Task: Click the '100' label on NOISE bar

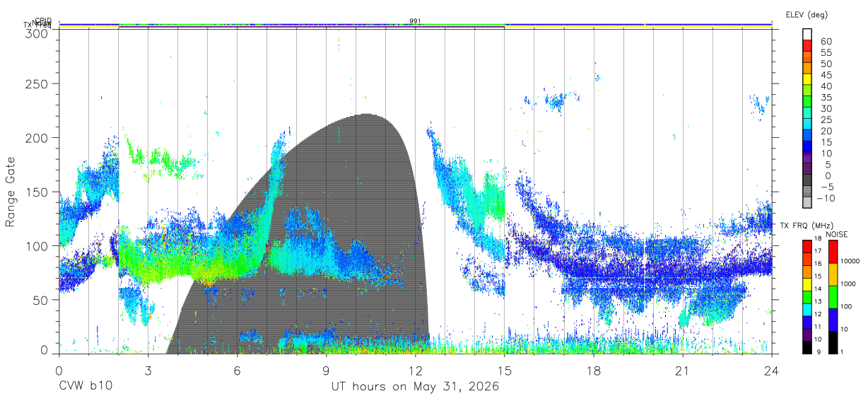Action: (848, 306)
